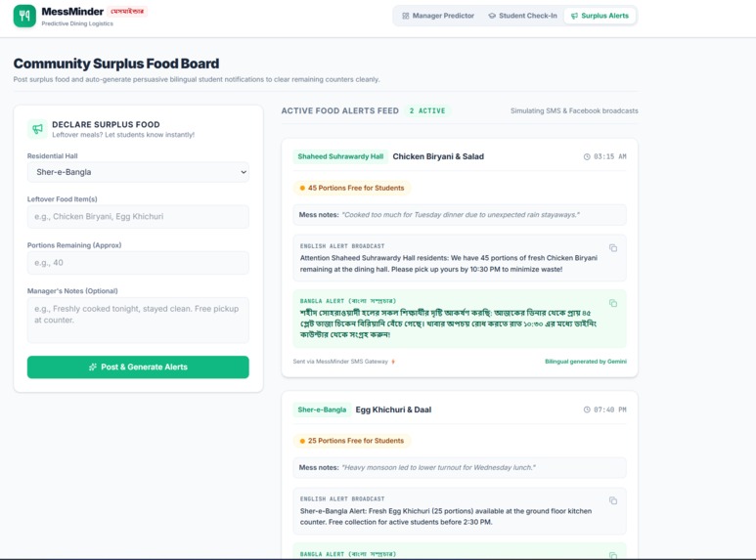Focus the Leftover Food Item(s) input field
The width and height of the screenshot is (756, 560).
(x=138, y=216)
